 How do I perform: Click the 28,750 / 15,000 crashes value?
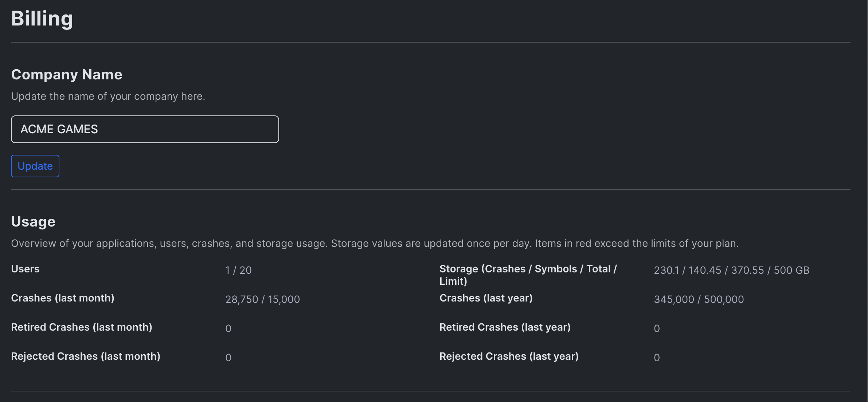click(x=262, y=299)
